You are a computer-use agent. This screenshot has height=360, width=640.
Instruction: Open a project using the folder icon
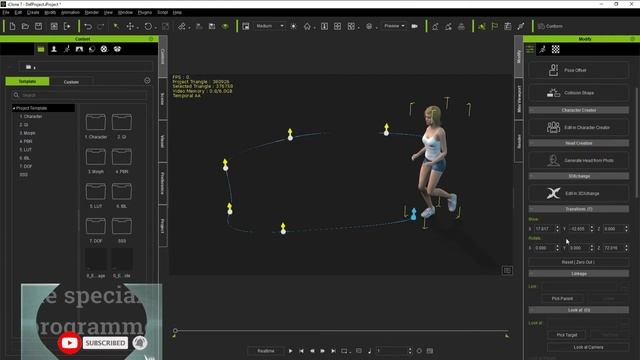point(25,26)
